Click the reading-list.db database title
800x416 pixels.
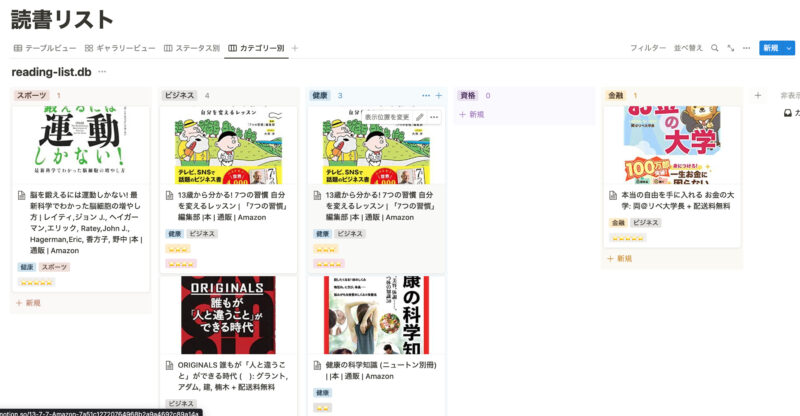pyautogui.click(x=52, y=72)
